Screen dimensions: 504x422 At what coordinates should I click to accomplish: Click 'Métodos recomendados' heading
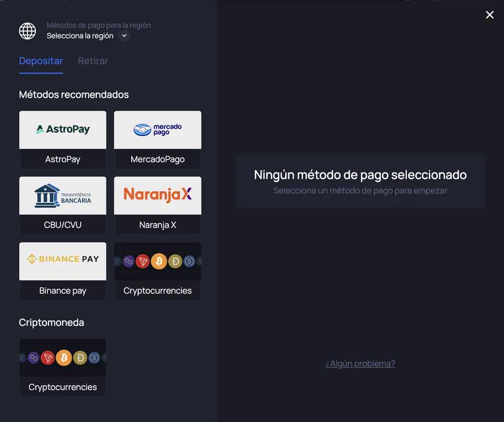pos(74,94)
